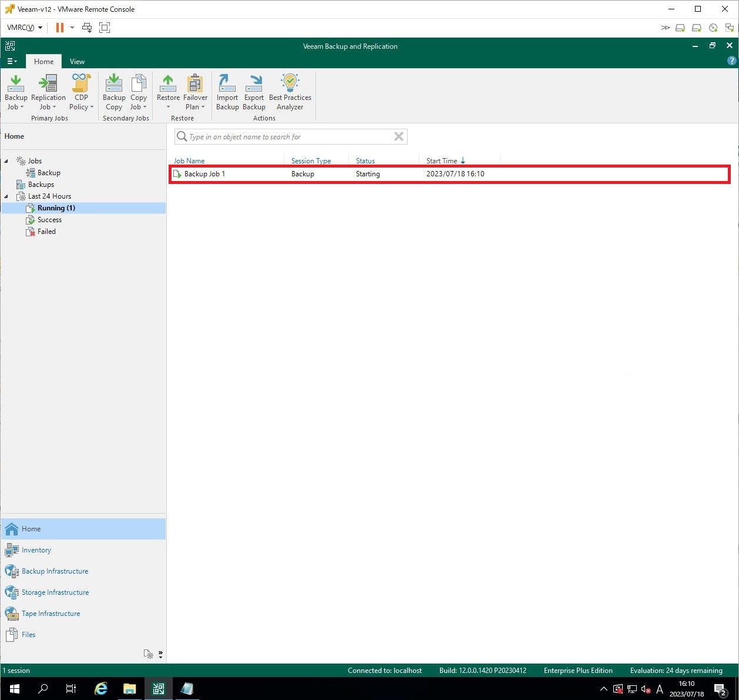
Task: Open the CDP Policy ribbon button
Action: [81, 92]
